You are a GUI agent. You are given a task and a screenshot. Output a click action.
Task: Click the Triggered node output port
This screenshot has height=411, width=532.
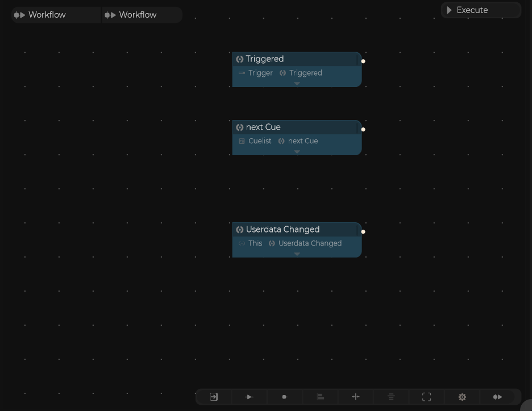pyautogui.click(x=363, y=61)
